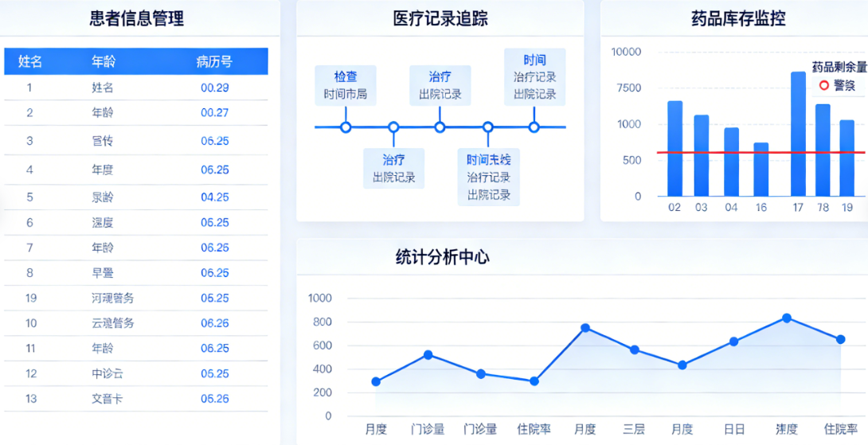Select the 中诊云 table cell
This screenshot has width=868, height=445.
click(x=108, y=373)
